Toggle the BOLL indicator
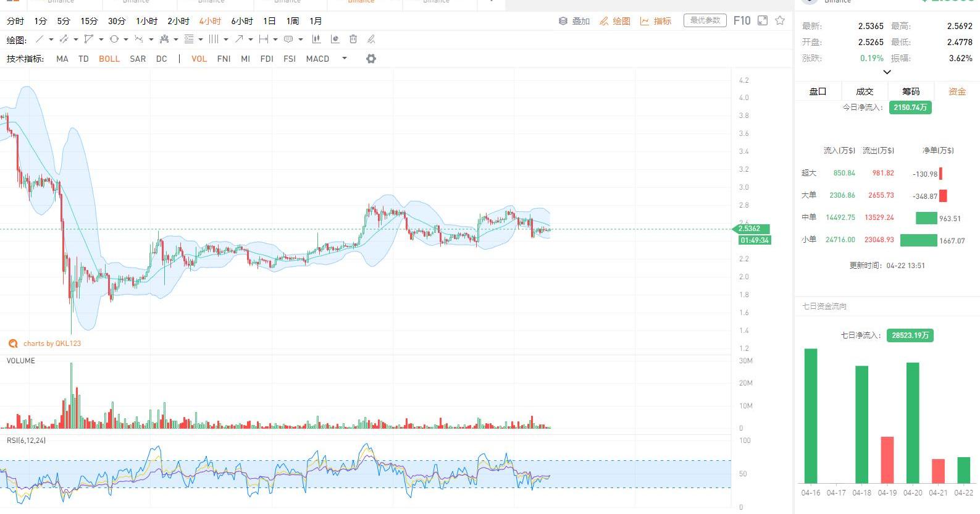Screen dimensions: 980x514 click(x=109, y=59)
